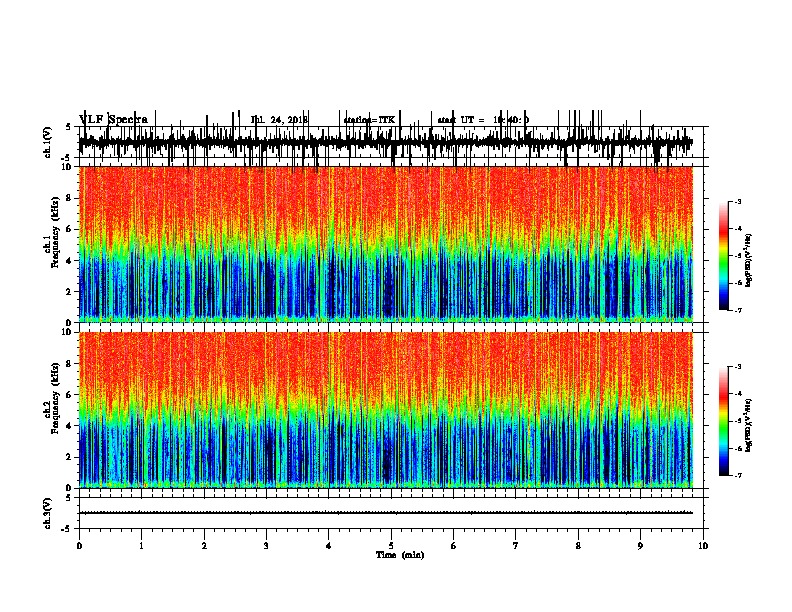
Task: Click the ch.2 Frequency (kHz) axis label
Action: [53, 398]
